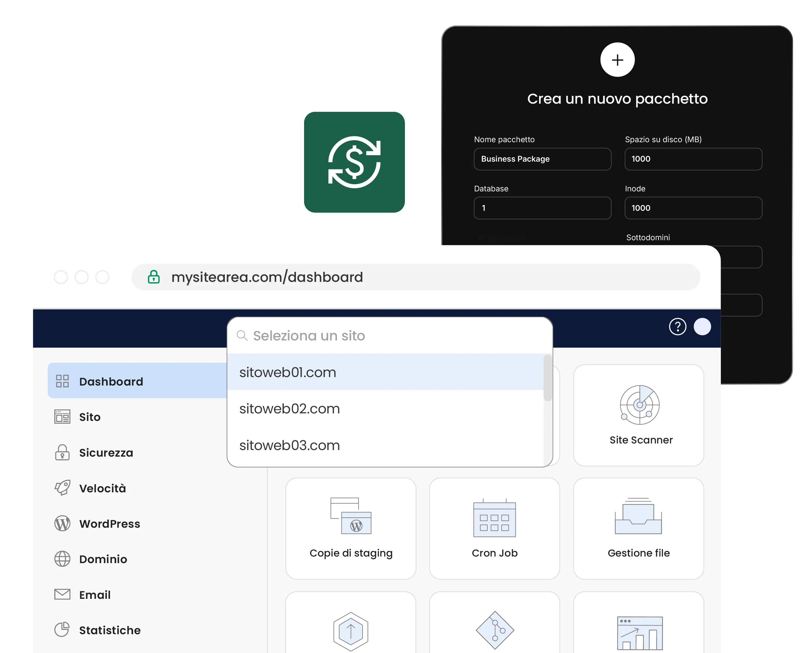Screen dimensions: 812x653
Task: Select the Sicurezza padlock icon
Action: pos(62,453)
